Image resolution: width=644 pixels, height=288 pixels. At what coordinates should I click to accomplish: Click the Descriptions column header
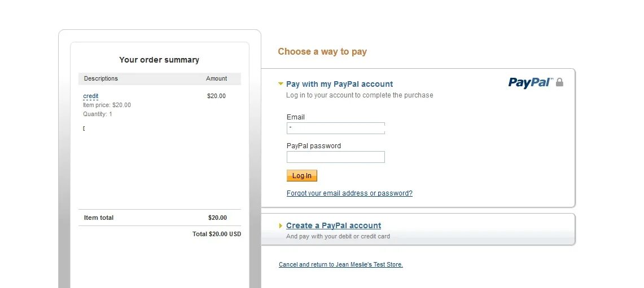point(101,78)
